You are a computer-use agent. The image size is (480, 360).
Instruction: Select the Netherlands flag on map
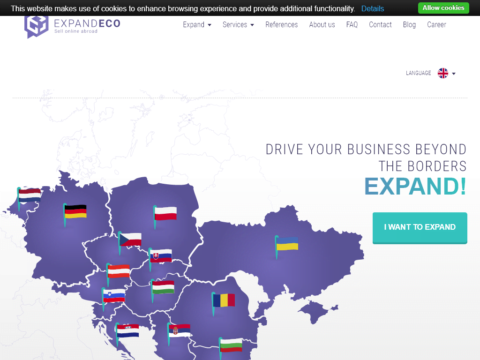tap(29, 196)
